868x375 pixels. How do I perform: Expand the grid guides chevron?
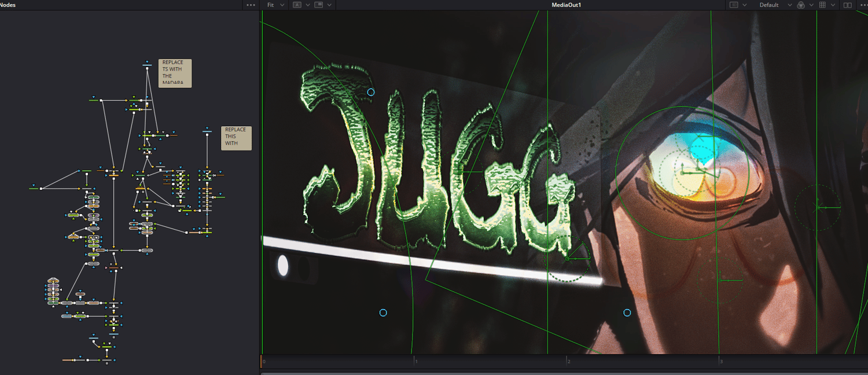point(833,5)
